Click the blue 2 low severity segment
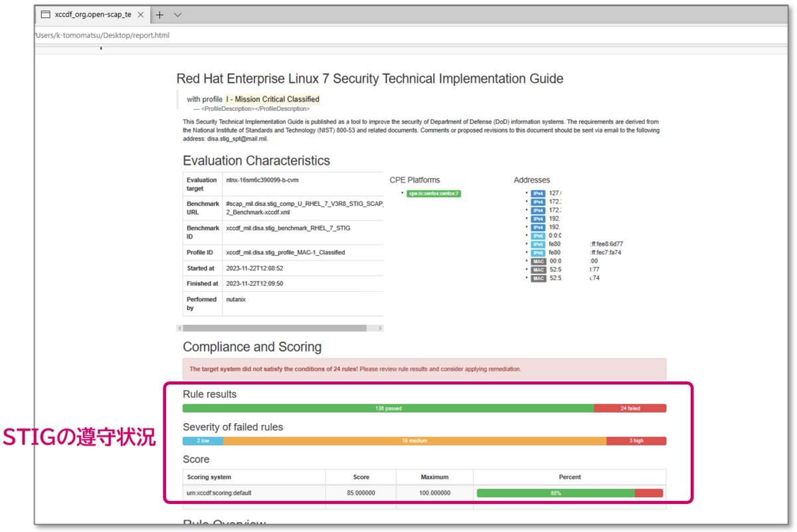The image size is (797, 532). pos(203,441)
